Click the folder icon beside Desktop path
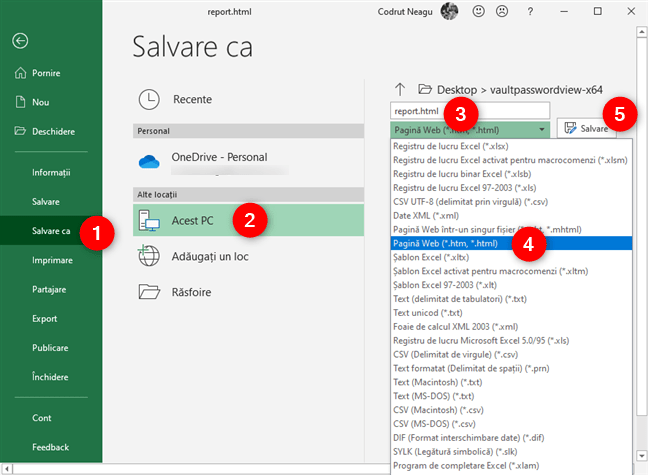This screenshot has height=475, width=648. (x=425, y=89)
